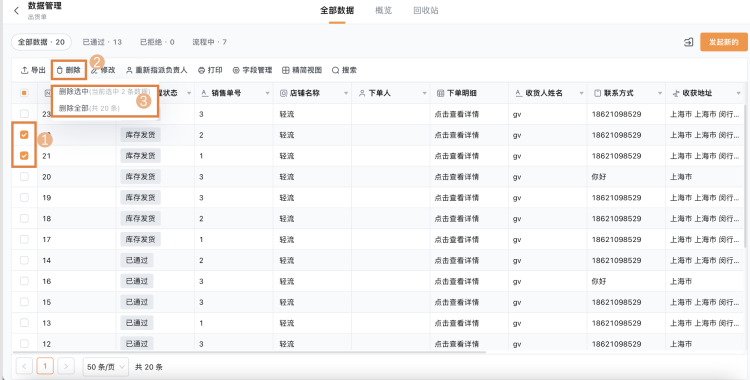Screen dimensions: 750x380
Task: Choose 删除选中 from the delete menu
Action: coord(104,91)
